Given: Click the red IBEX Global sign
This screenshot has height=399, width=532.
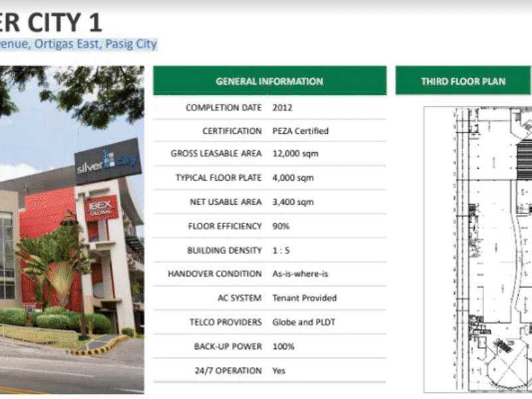Looking at the screenshot, I should tap(101, 207).
